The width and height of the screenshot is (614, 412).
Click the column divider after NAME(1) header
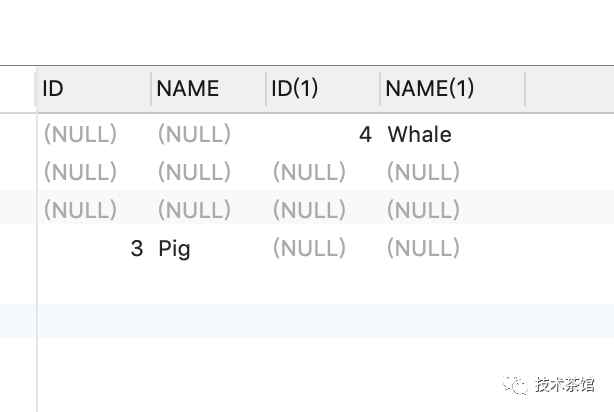525,89
